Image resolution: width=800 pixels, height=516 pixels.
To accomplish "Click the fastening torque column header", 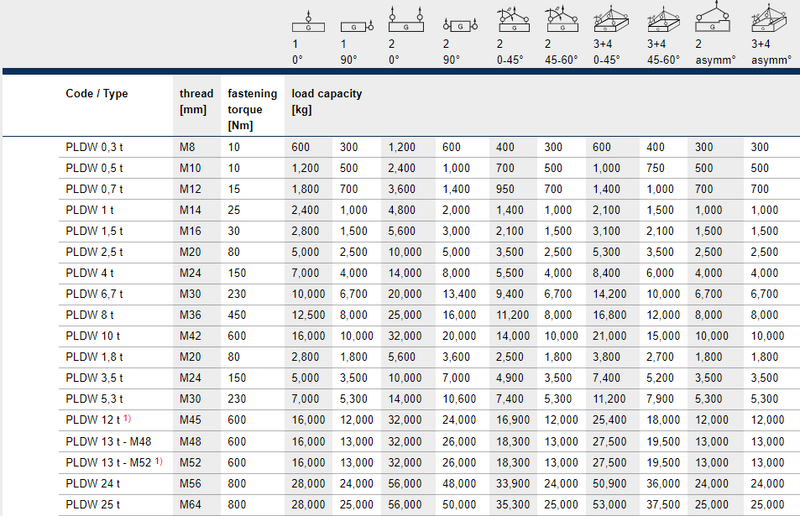I will pyautogui.click(x=250, y=109).
